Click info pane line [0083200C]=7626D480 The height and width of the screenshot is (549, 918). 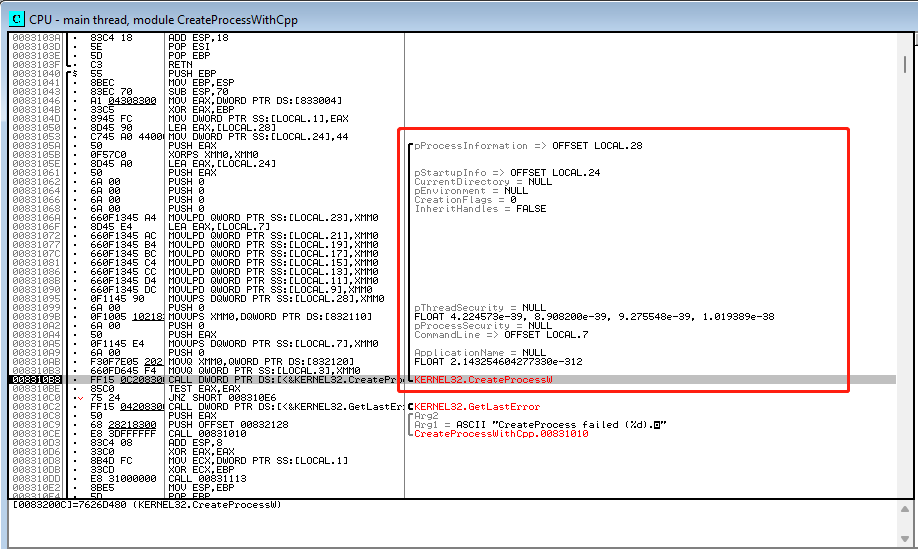pos(147,505)
